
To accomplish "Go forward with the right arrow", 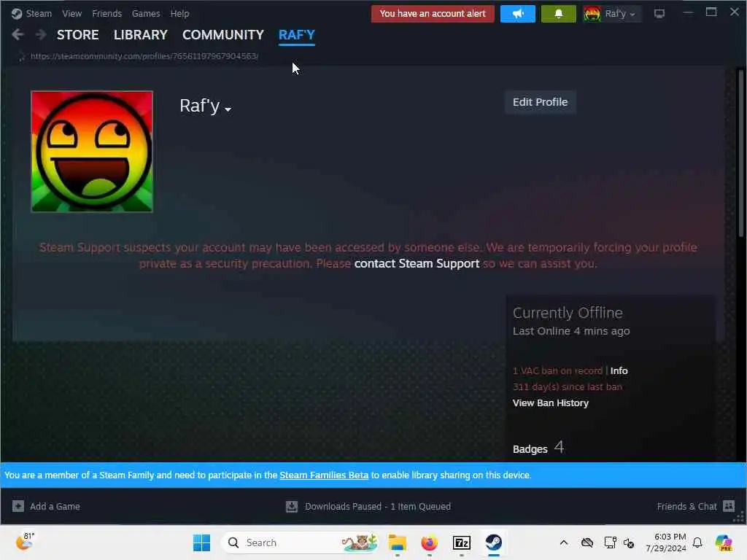I will (x=41, y=34).
